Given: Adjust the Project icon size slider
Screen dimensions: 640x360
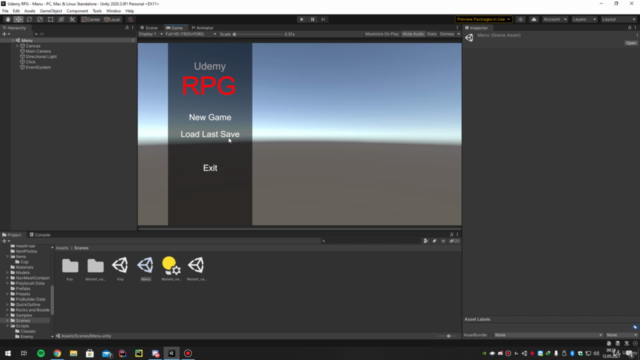Looking at the screenshot, I should (x=448, y=336).
